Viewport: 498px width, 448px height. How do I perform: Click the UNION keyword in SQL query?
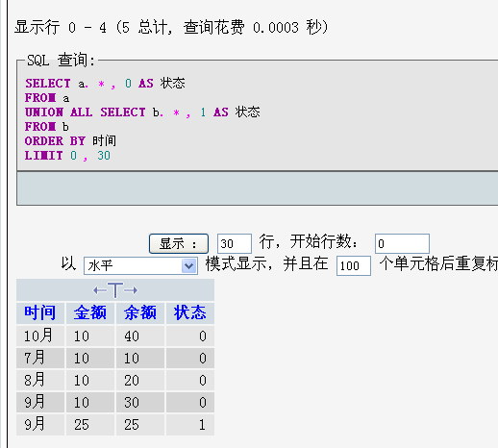click(44, 112)
